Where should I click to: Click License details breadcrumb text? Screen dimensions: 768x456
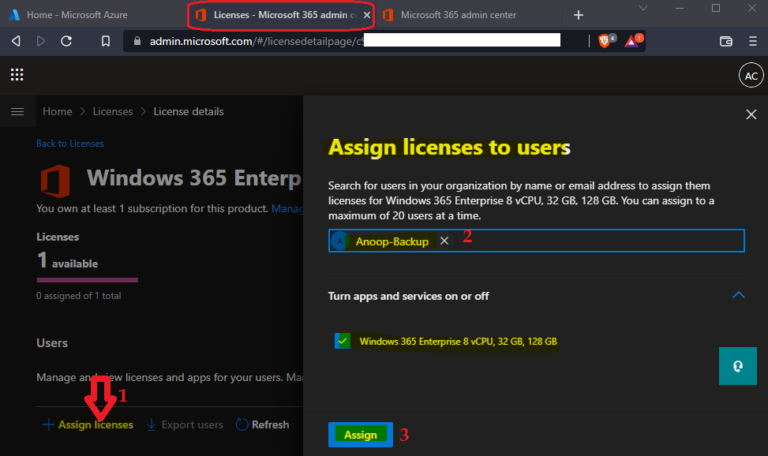point(189,112)
